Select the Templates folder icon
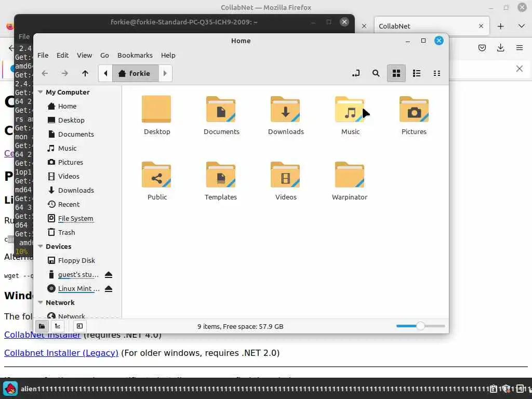This screenshot has height=399, width=532. (x=221, y=175)
